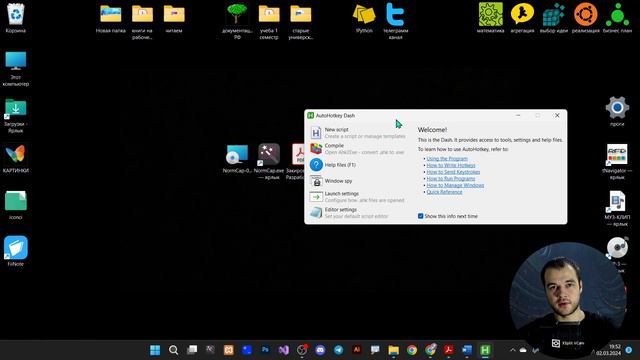Open the taskbar clock and date
Screen dimensions: 640x360
point(608,350)
